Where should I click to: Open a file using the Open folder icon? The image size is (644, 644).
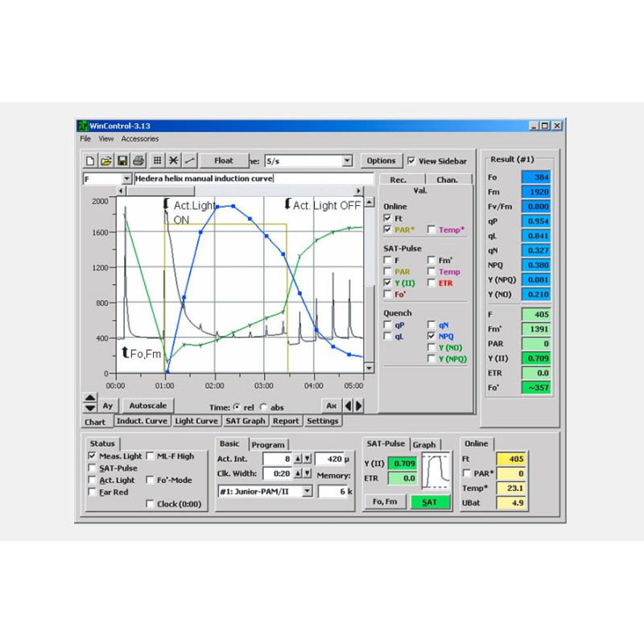click(106, 160)
